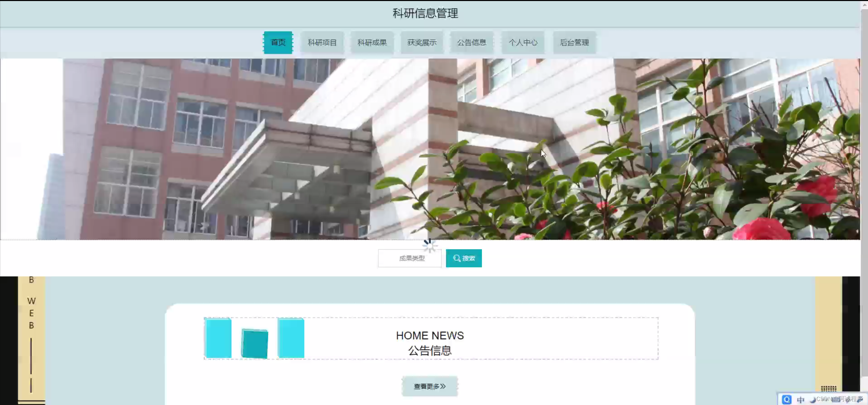Screen dimensions: 868x405
Task: Open the 科研项目 tab
Action: tap(322, 42)
